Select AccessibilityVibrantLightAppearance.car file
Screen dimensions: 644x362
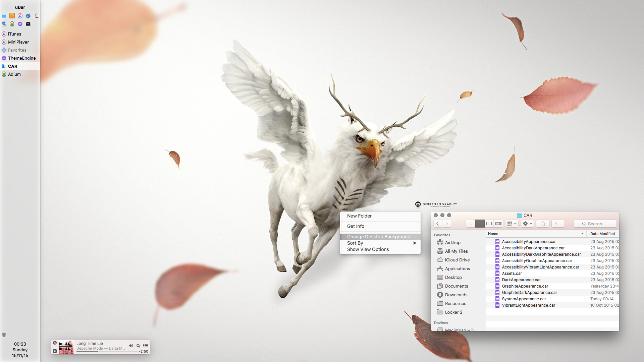click(x=552, y=267)
